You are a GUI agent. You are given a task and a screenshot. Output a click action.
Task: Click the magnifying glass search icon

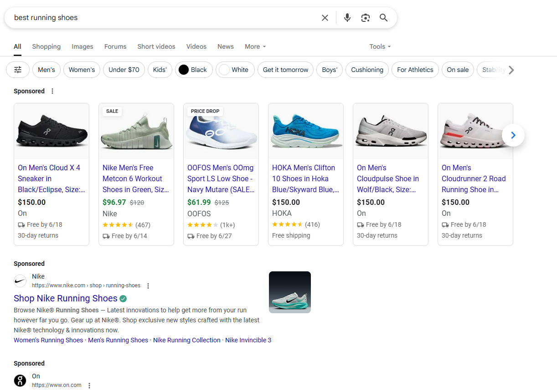coord(384,18)
